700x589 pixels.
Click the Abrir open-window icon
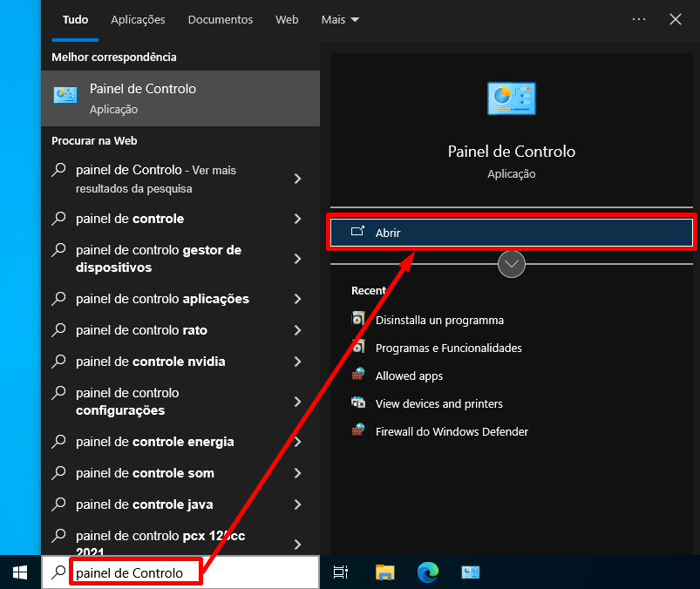(357, 231)
